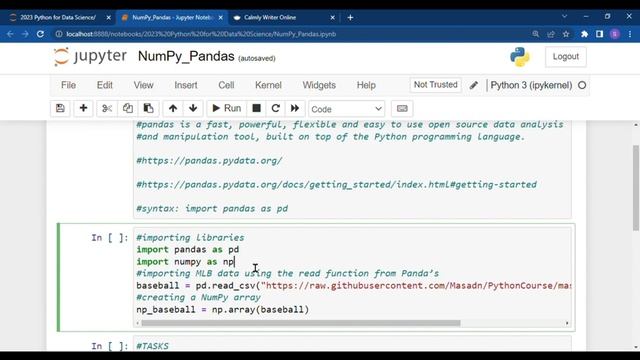
Task: Open the Insert menu
Action: click(x=186, y=85)
